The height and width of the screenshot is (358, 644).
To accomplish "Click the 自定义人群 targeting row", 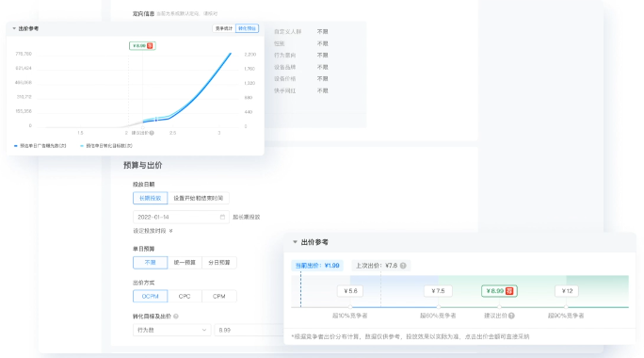I will pyautogui.click(x=301, y=32).
